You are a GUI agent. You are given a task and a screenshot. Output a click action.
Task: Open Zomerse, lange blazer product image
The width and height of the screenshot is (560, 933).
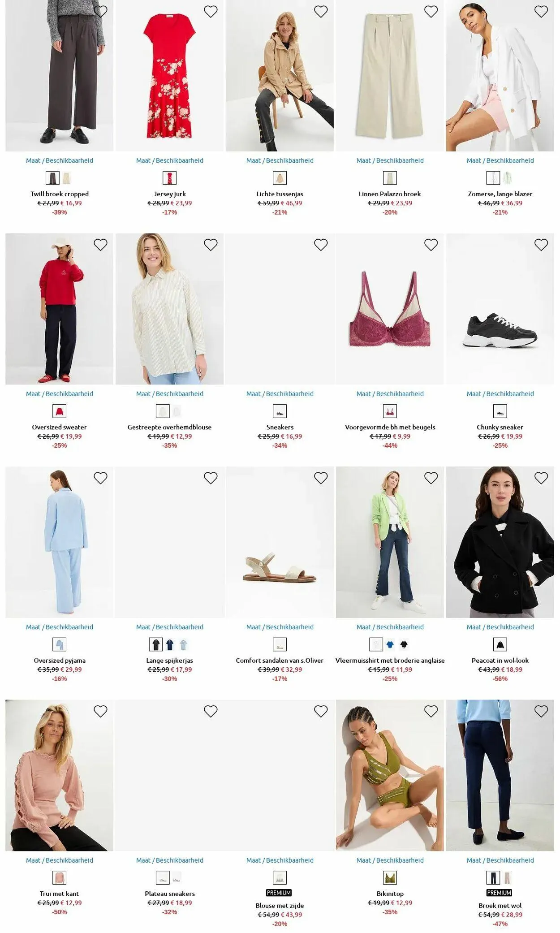coord(500,76)
